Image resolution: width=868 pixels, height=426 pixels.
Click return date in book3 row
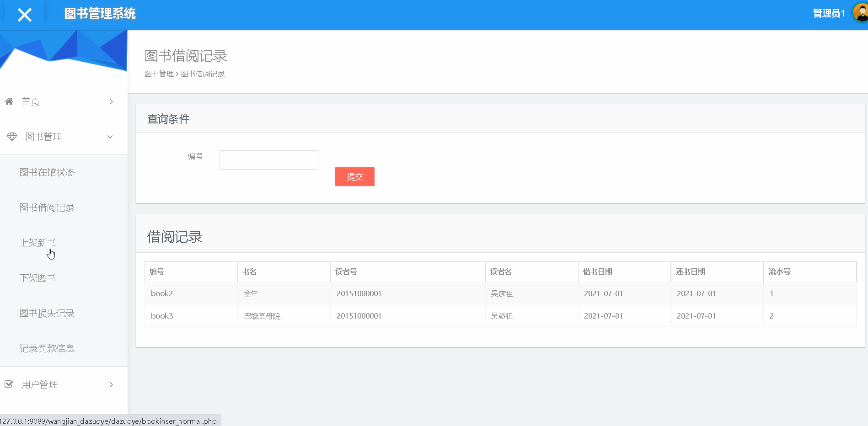click(x=718, y=316)
